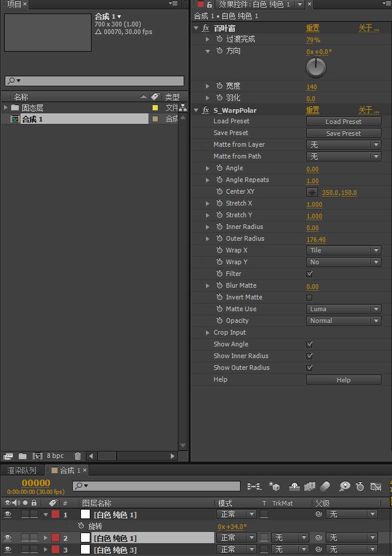Click the Load Preset button
392x556 pixels.
click(343, 122)
